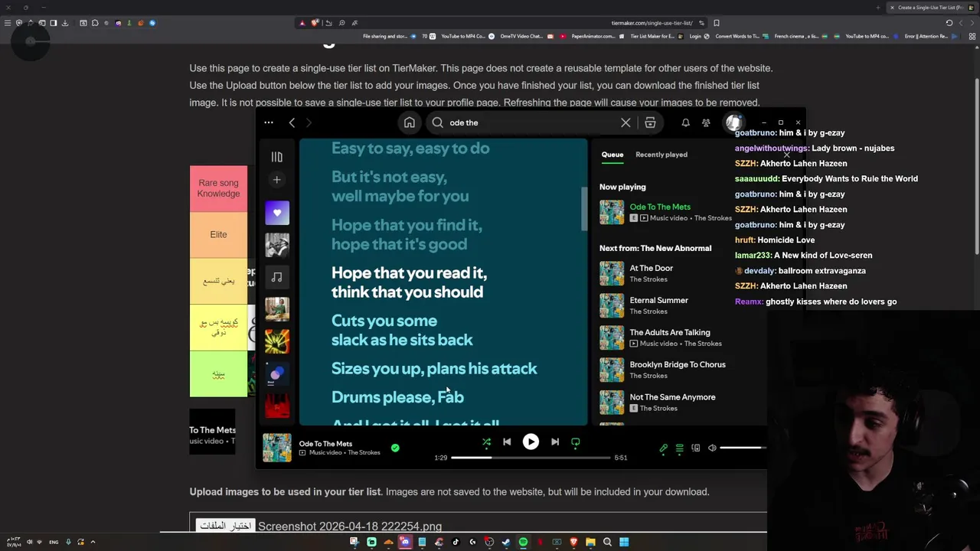Open Spotify three-dot menu
The height and width of the screenshot is (551, 980).
click(269, 122)
